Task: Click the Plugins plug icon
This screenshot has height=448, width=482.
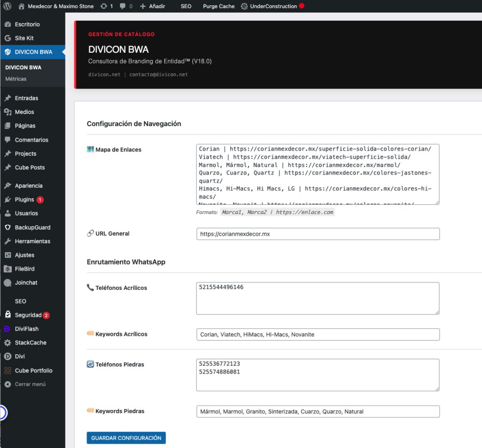Action: [x=8, y=200]
